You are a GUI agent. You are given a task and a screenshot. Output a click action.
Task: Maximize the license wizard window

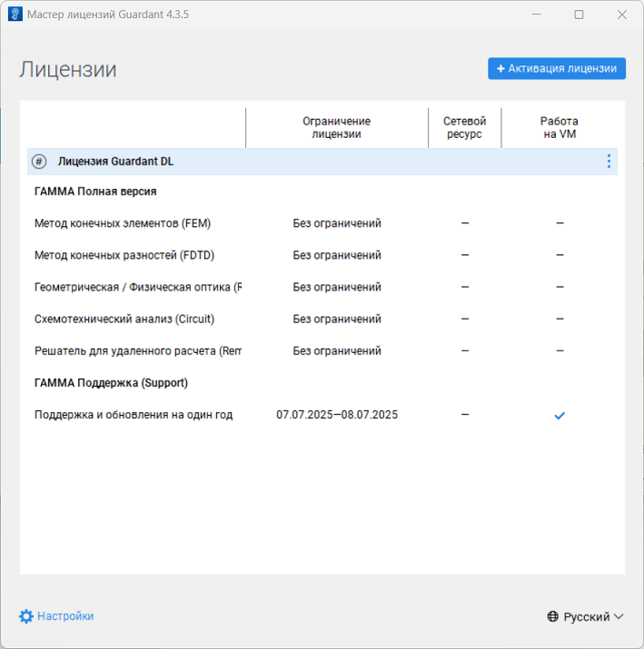coord(579,15)
